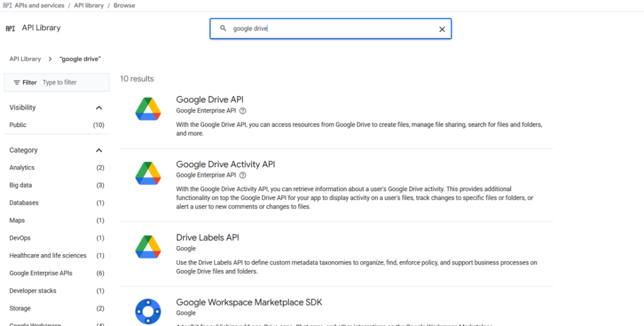This screenshot has height=326, width=644.
Task: Filter by Analytics category
Action: click(x=22, y=168)
